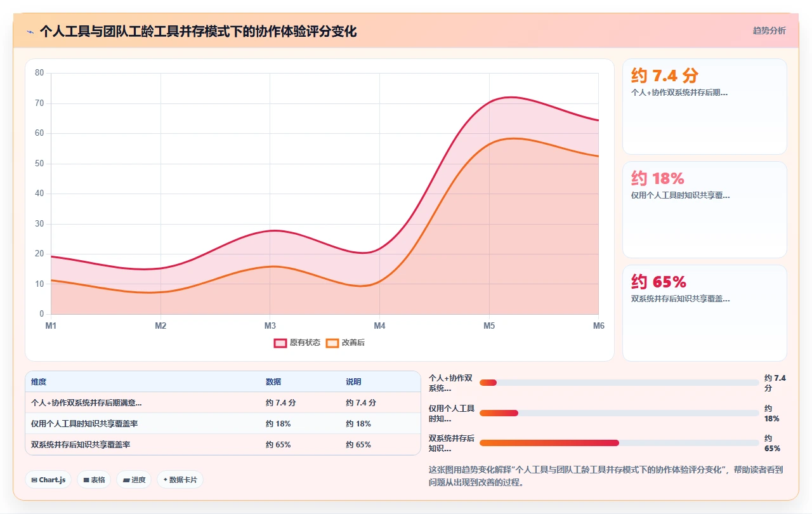Click the M5 x-axis label

coord(489,326)
